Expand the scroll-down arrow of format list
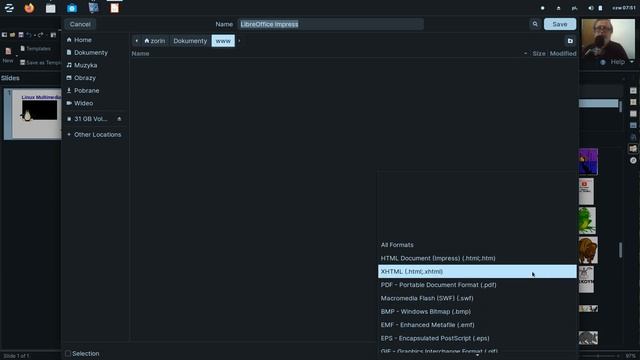 477,356
